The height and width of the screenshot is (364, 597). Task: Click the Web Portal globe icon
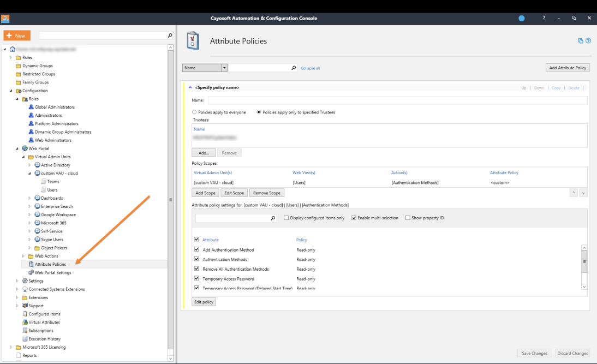tap(25, 148)
